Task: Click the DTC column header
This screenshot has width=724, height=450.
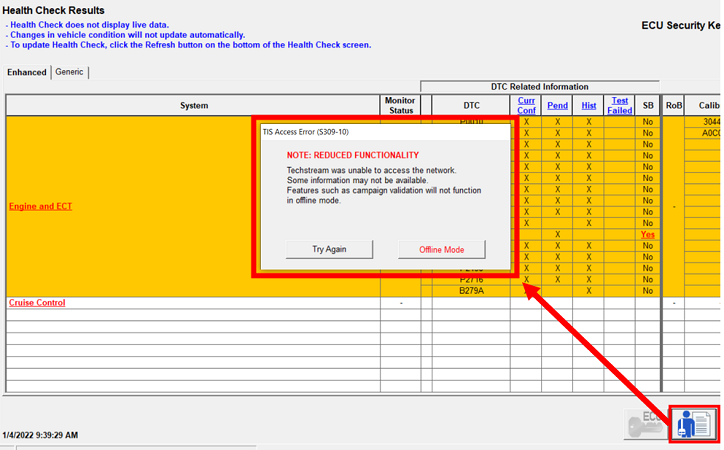Action: click(x=471, y=105)
